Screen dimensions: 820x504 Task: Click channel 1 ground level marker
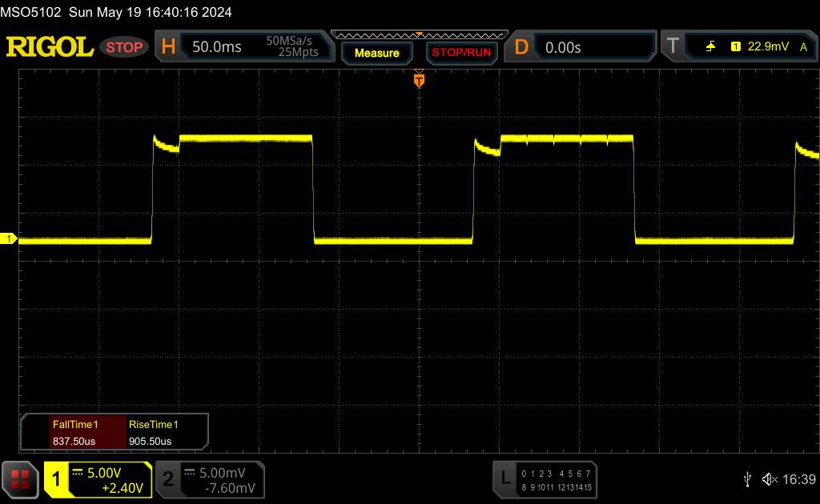point(8,238)
